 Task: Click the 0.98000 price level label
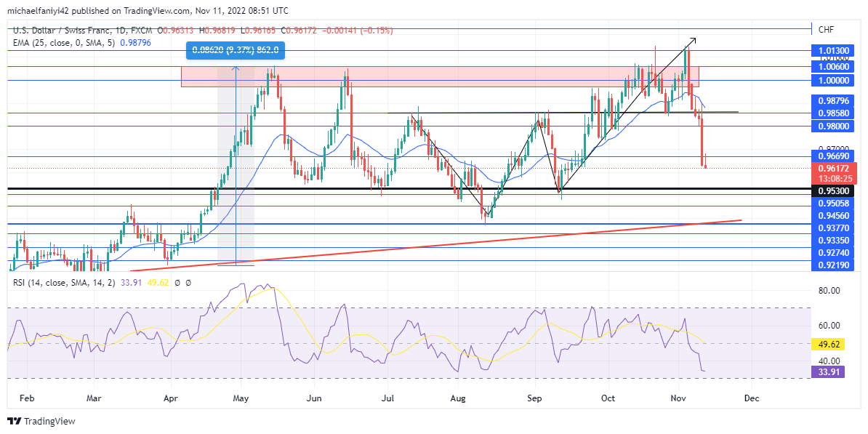[833, 126]
